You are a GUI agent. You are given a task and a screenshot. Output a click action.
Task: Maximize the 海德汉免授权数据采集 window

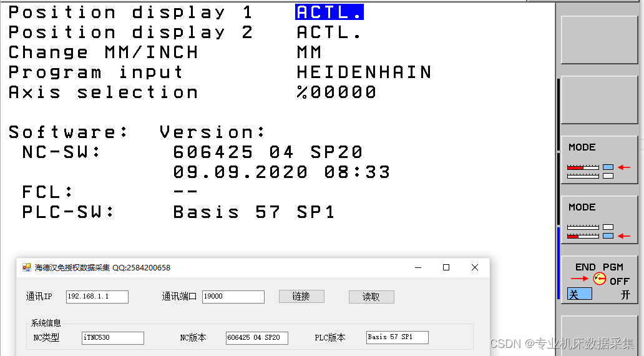tap(446, 267)
